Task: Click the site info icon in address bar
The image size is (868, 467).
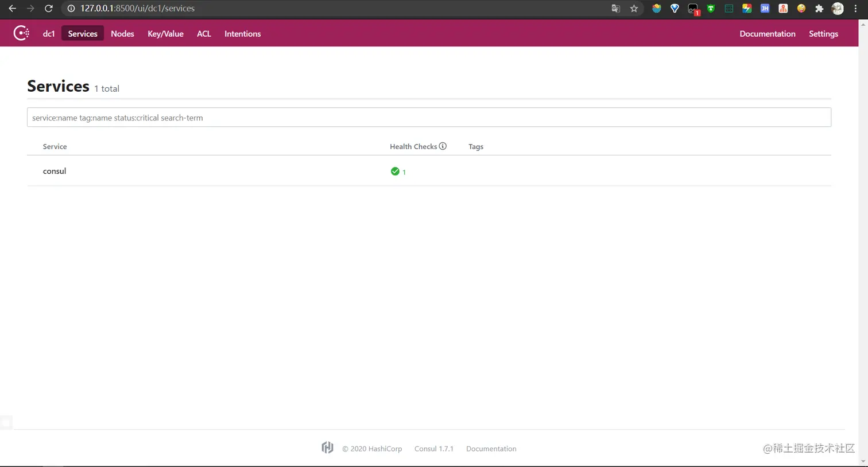Action: (71, 9)
